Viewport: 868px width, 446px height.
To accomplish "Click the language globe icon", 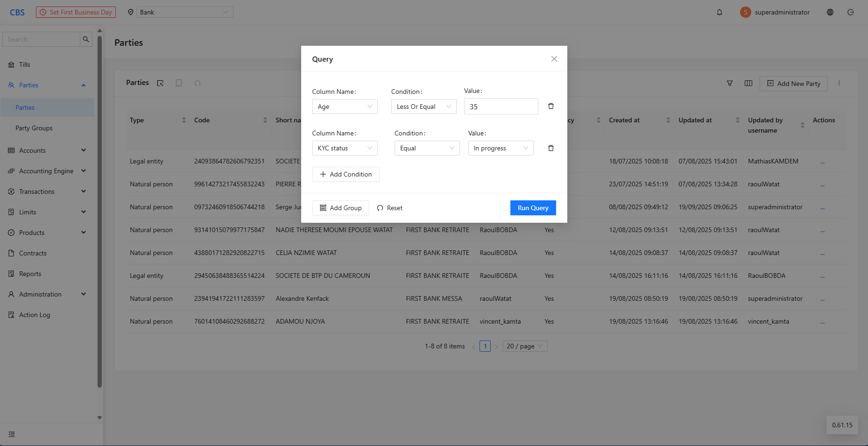I will (x=830, y=13).
